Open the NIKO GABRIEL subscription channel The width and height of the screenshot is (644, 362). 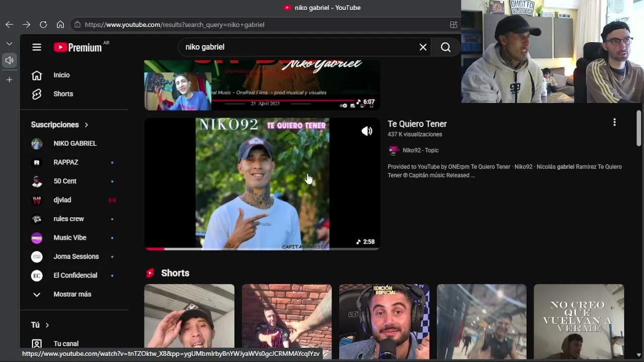[x=75, y=143]
